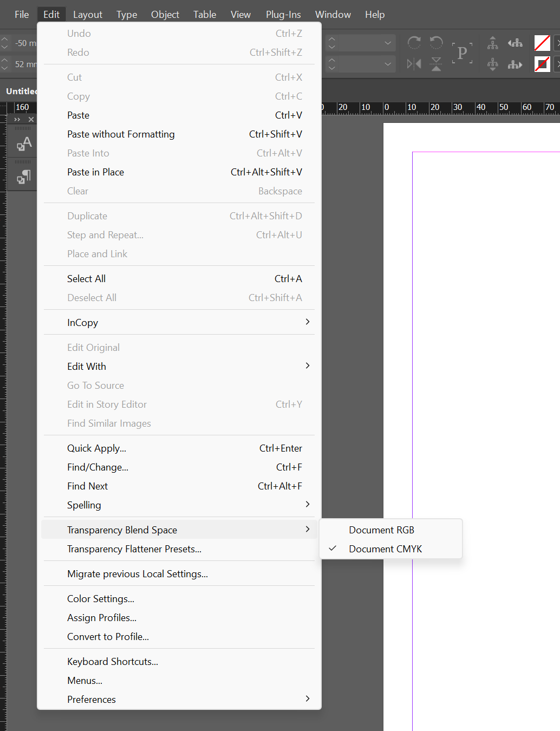Viewport: 560px width, 731px height.
Task: Open the lower control bar dropdown arrow
Action: [388, 64]
